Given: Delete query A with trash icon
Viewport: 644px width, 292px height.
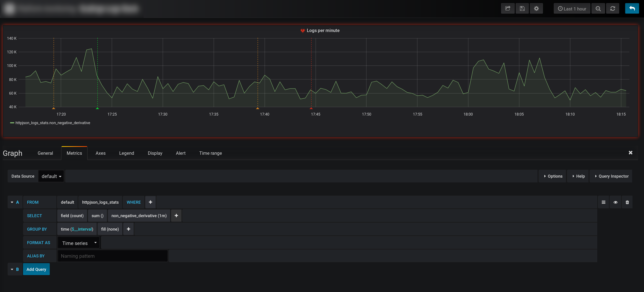Looking at the screenshot, I should pyautogui.click(x=627, y=202).
